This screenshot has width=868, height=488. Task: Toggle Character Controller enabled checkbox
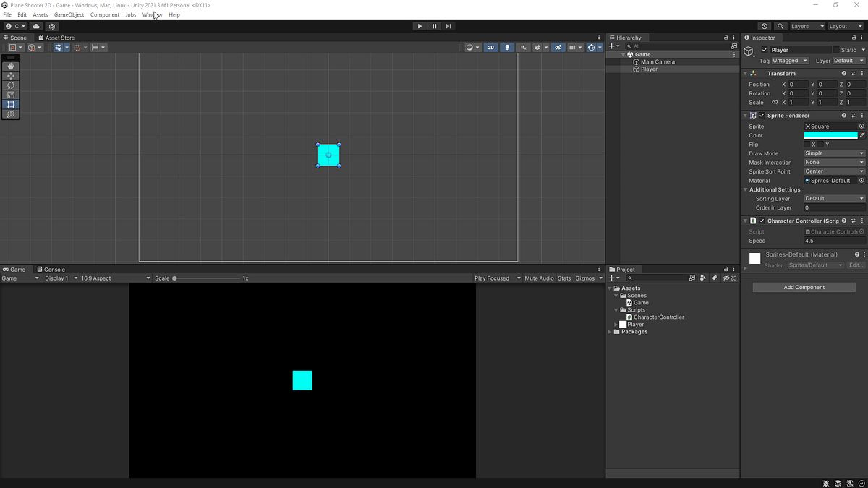click(x=762, y=221)
